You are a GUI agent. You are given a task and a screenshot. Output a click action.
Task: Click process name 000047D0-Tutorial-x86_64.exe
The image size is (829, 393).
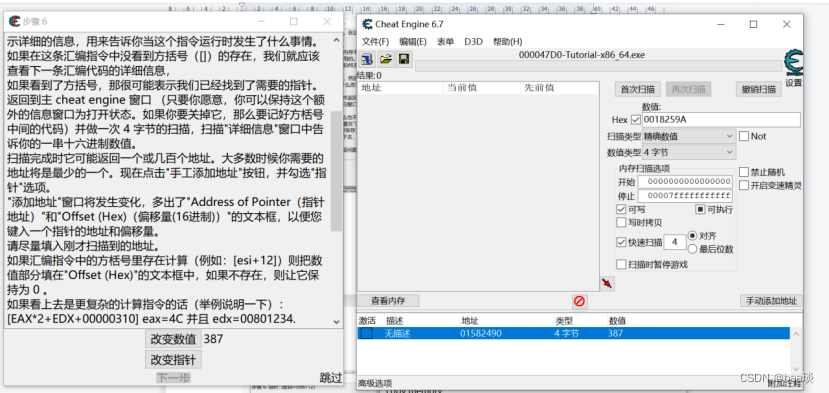[582, 54]
